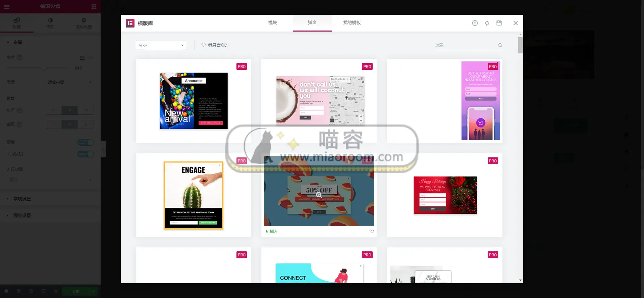Open the 高度 适合内容 dropdown

70,82
